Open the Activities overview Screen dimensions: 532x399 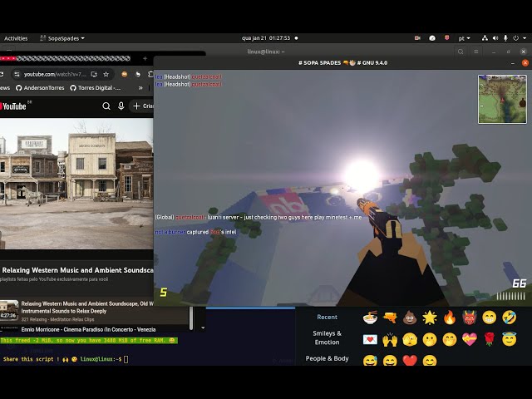16,38
